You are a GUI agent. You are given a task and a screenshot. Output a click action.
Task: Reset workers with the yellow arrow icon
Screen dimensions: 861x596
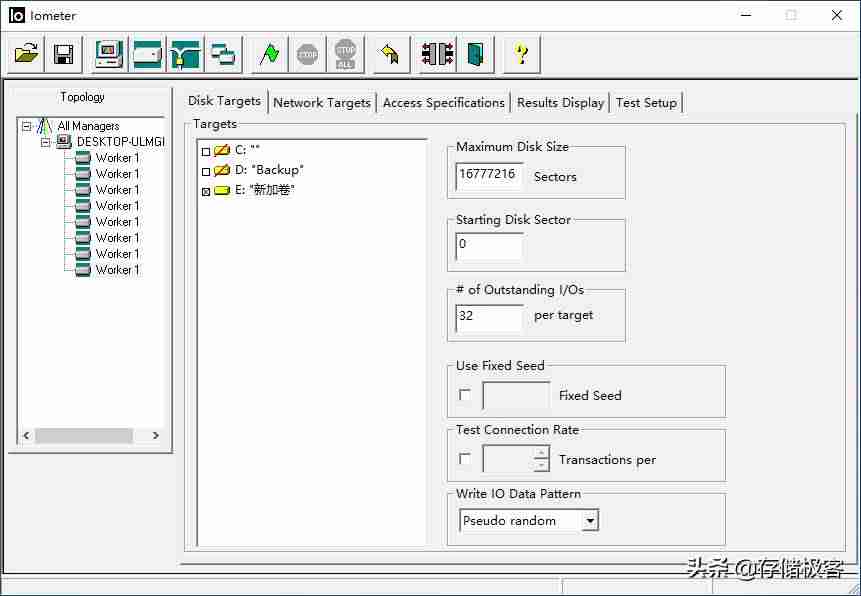tap(391, 54)
